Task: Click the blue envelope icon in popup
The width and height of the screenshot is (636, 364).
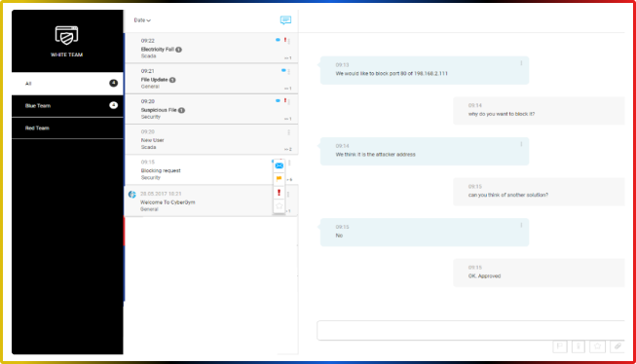Action: (x=280, y=165)
